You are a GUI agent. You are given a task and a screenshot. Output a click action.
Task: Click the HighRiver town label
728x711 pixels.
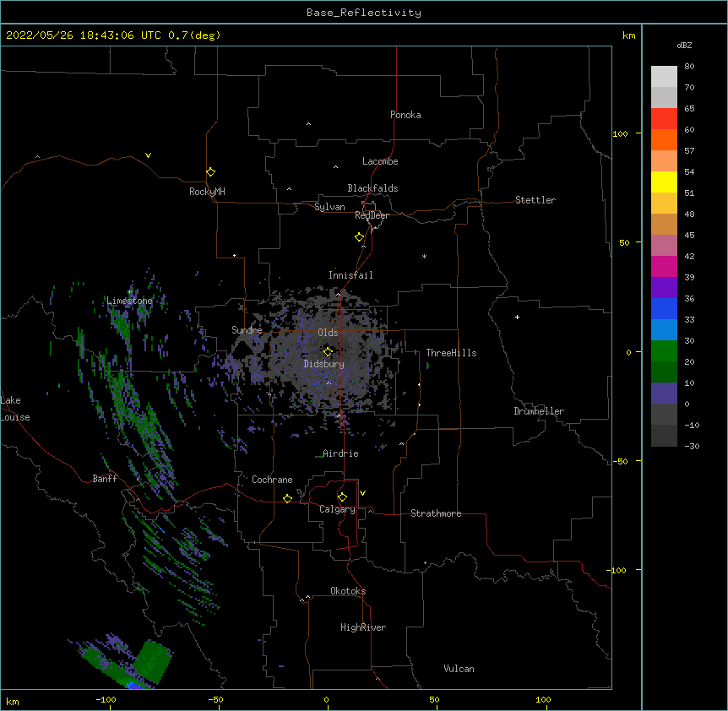[363, 627]
